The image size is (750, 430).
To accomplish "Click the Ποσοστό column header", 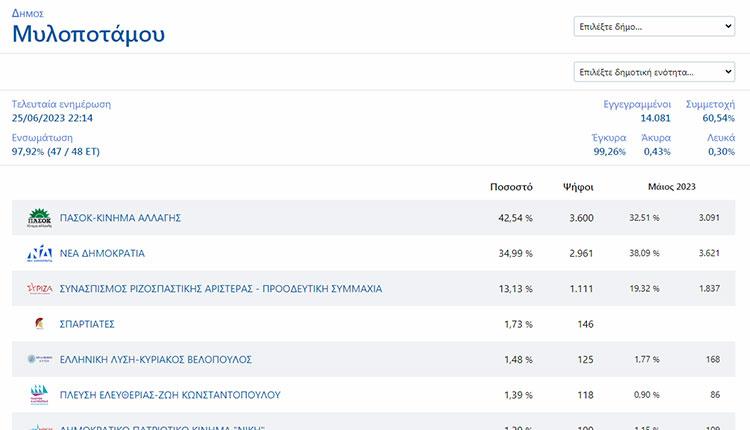I will (511, 187).
